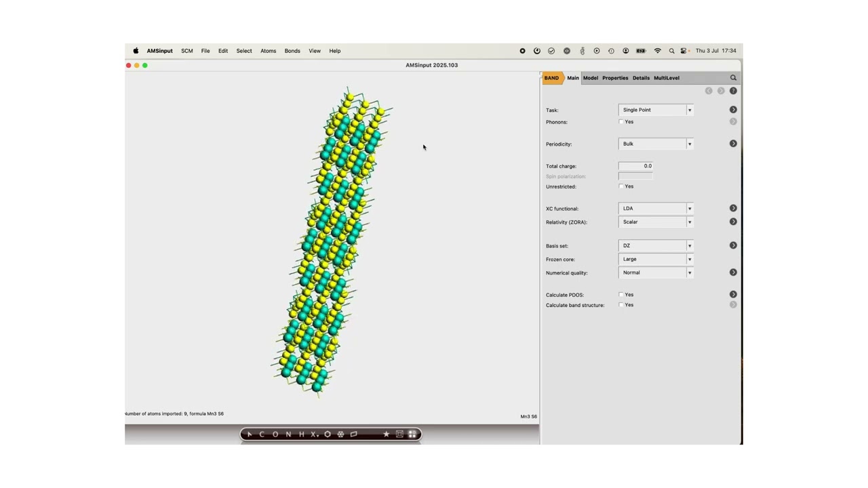Pick the oxygen (O) atom tool
The width and height of the screenshot is (868, 488).
click(275, 434)
